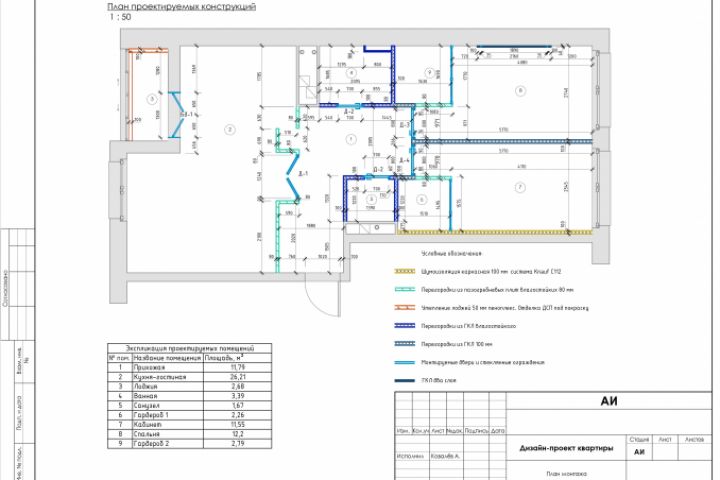Click the 'Д-4' door label
This screenshot has width=720, height=480.
pos(404,161)
